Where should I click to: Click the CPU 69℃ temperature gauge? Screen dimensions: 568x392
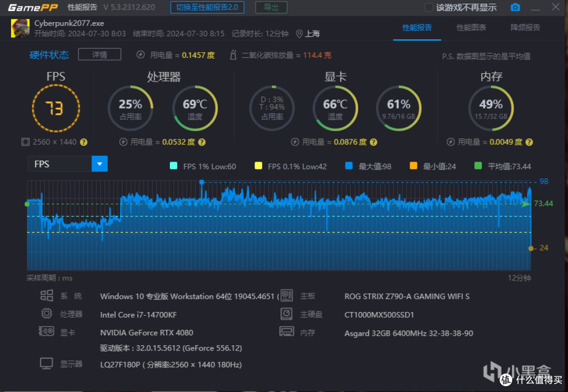195,108
